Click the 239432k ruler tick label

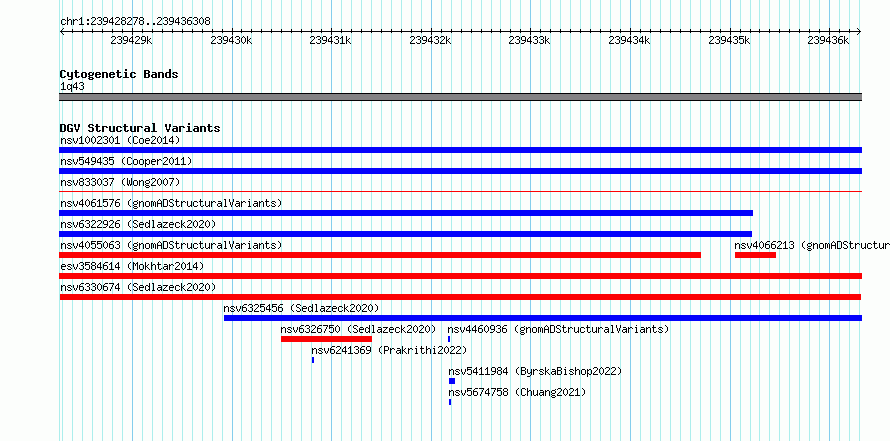pos(430,40)
